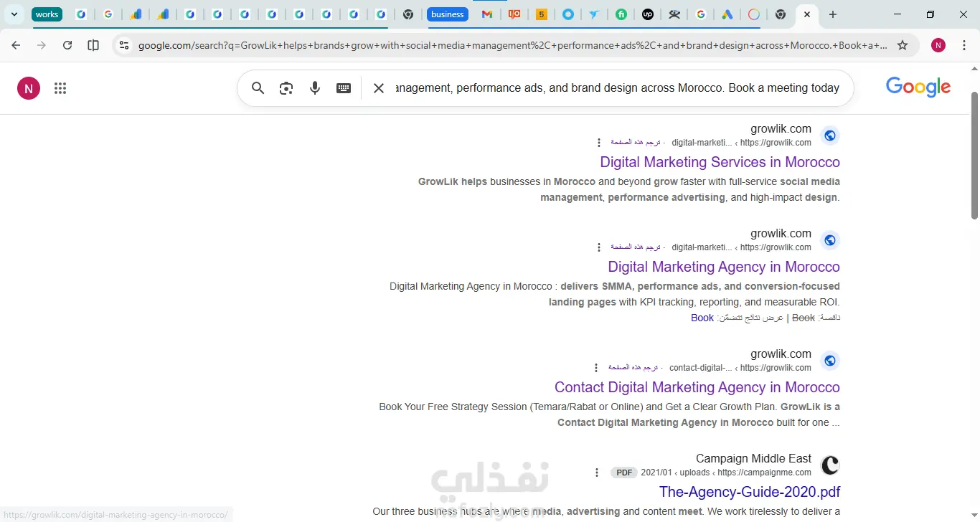Open the Chrome three-dot menu
The image size is (980, 522).
point(964,45)
